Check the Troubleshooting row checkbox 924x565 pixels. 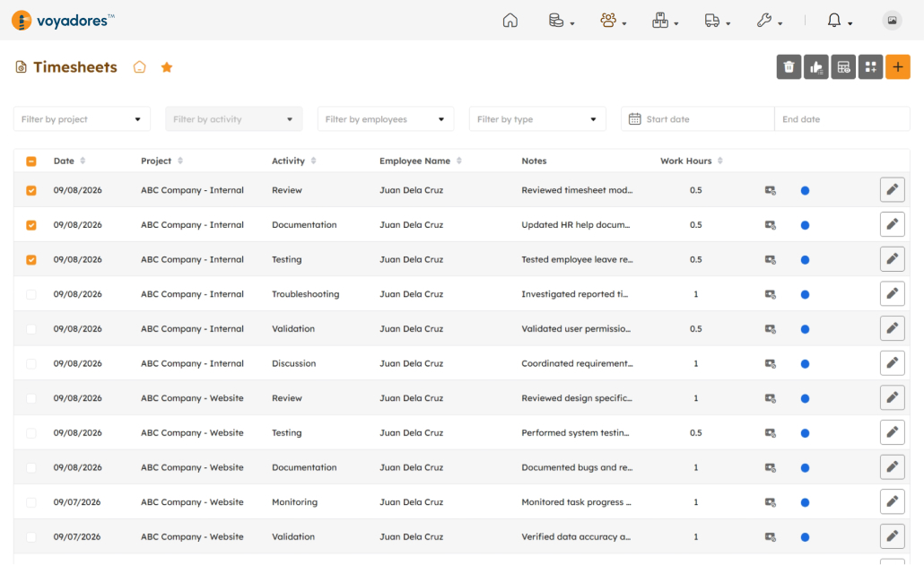pyautogui.click(x=31, y=294)
